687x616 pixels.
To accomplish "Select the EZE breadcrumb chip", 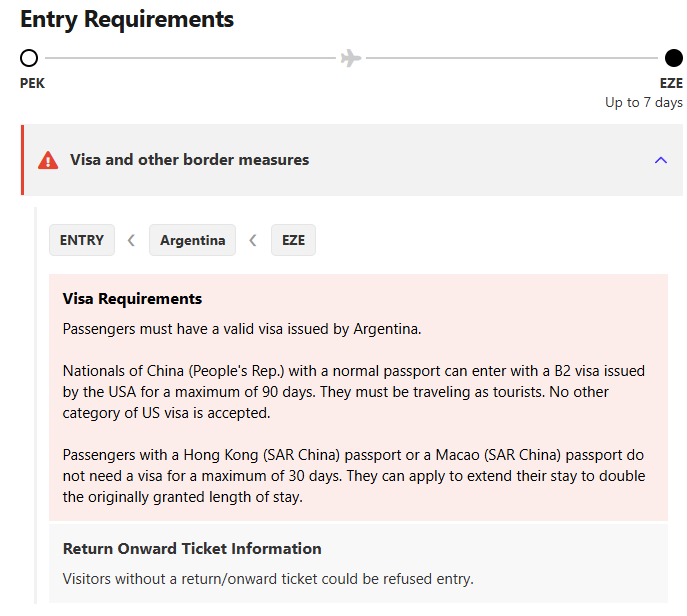I will 293,240.
